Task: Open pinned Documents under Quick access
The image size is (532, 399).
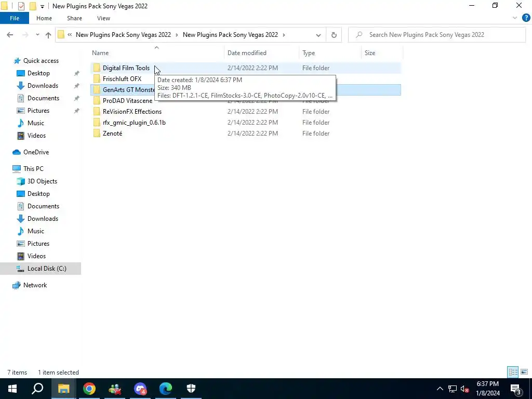Action: coord(43,98)
